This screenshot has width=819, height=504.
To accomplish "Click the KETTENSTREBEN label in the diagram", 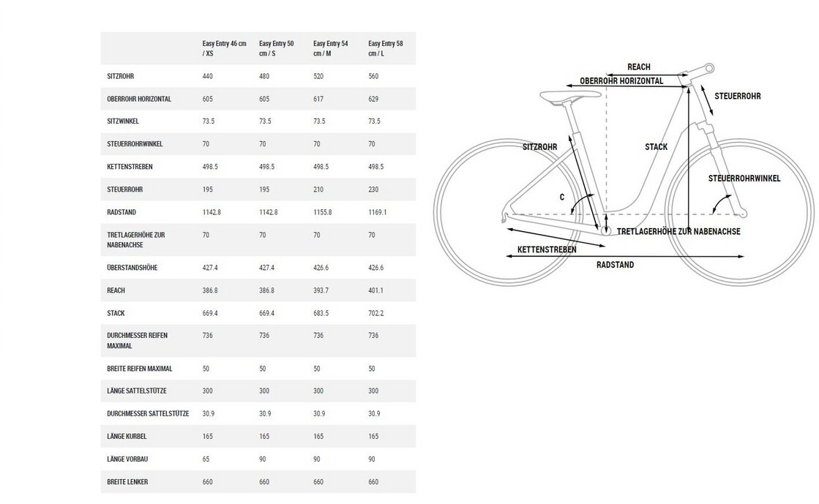I will pos(547,249).
